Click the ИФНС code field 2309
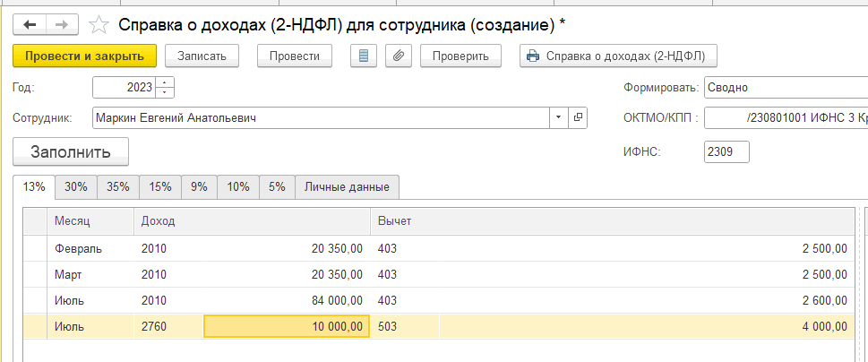Viewport: 868px width, 362px height. click(x=726, y=151)
